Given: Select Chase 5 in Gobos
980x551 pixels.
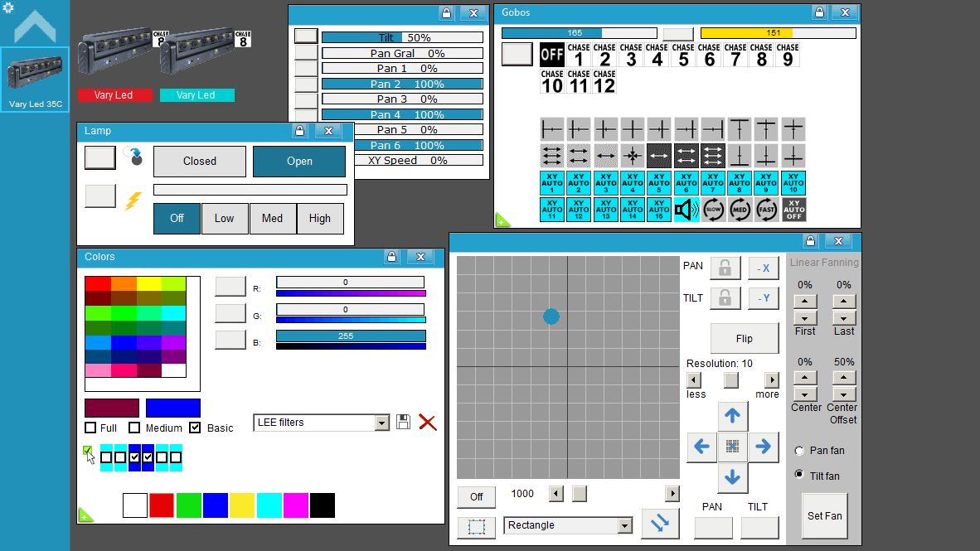Looking at the screenshot, I should pyautogui.click(x=683, y=55).
